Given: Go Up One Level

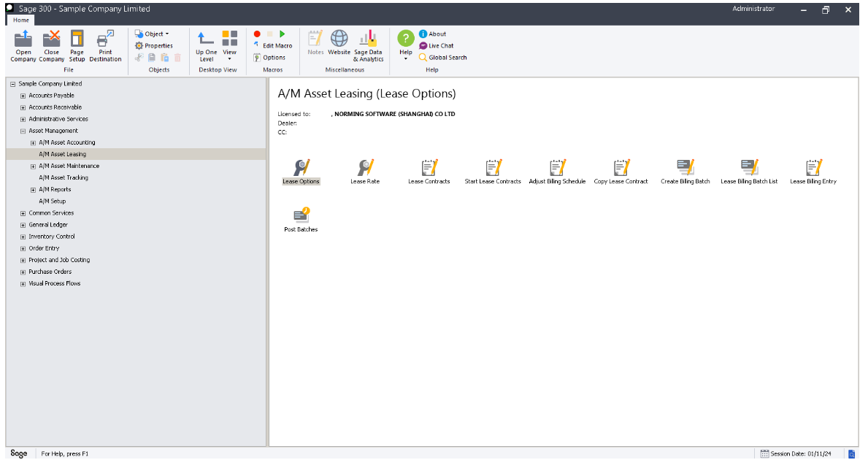Looking at the screenshot, I should click(x=206, y=46).
